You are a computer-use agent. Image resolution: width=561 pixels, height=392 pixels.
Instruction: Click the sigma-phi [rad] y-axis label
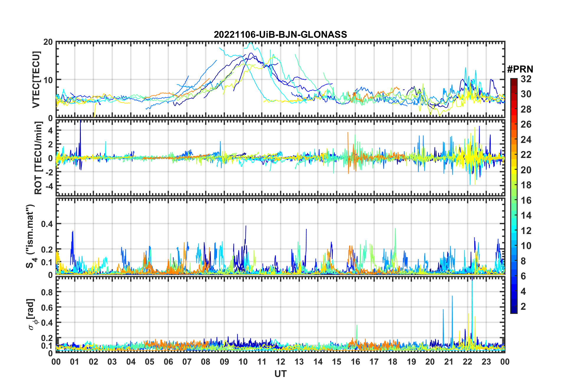pyautogui.click(x=32, y=314)
